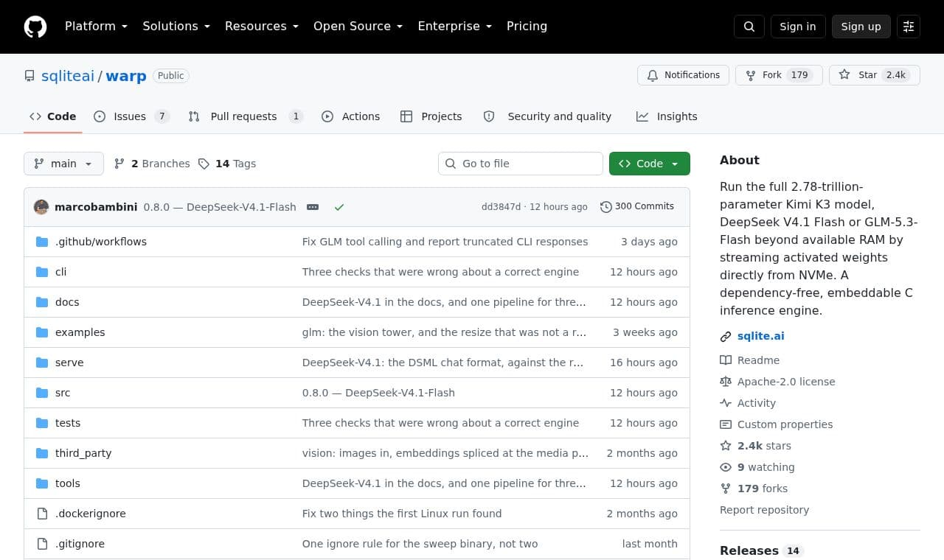Open the search magnifier icon
Image resolution: width=944 pixels, height=560 pixels.
point(749,27)
